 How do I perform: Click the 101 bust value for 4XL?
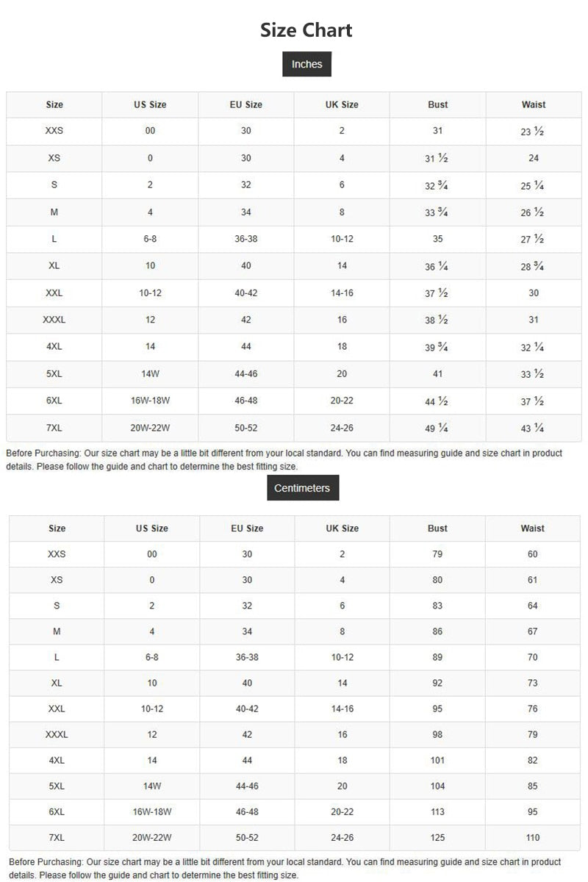click(437, 760)
